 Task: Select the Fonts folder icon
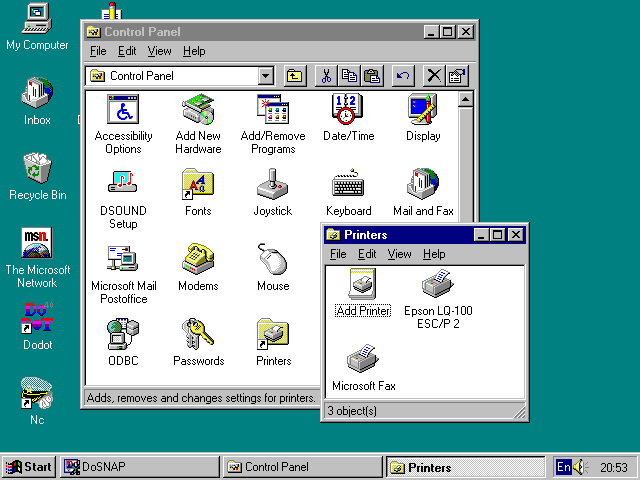pyautogui.click(x=198, y=184)
